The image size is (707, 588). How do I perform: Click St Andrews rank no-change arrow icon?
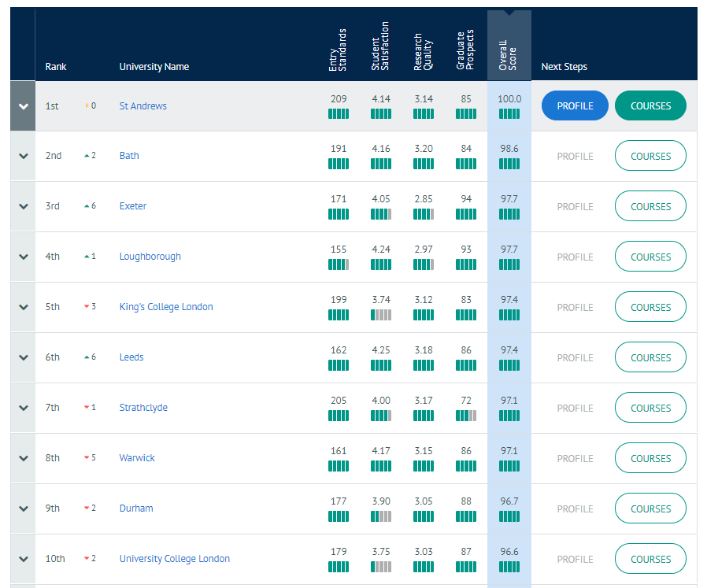[87, 105]
